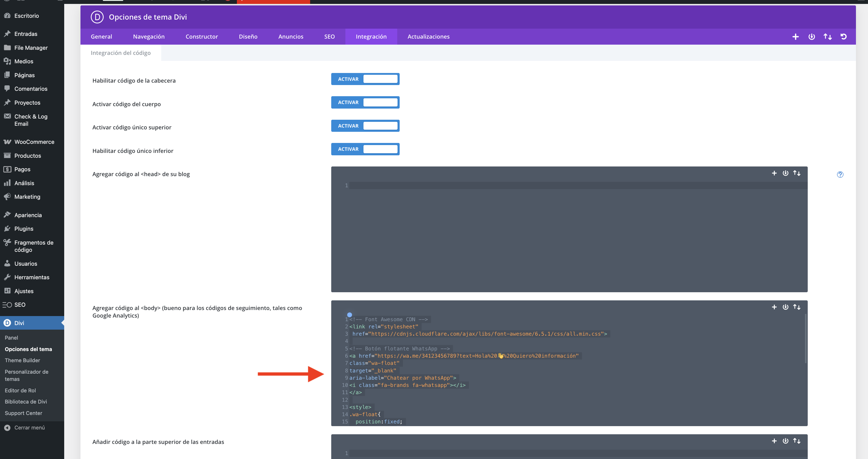The image size is (868, 459).
Task: Expand WooCommerce menu in sidebar
Action: (x=34, y=142)
